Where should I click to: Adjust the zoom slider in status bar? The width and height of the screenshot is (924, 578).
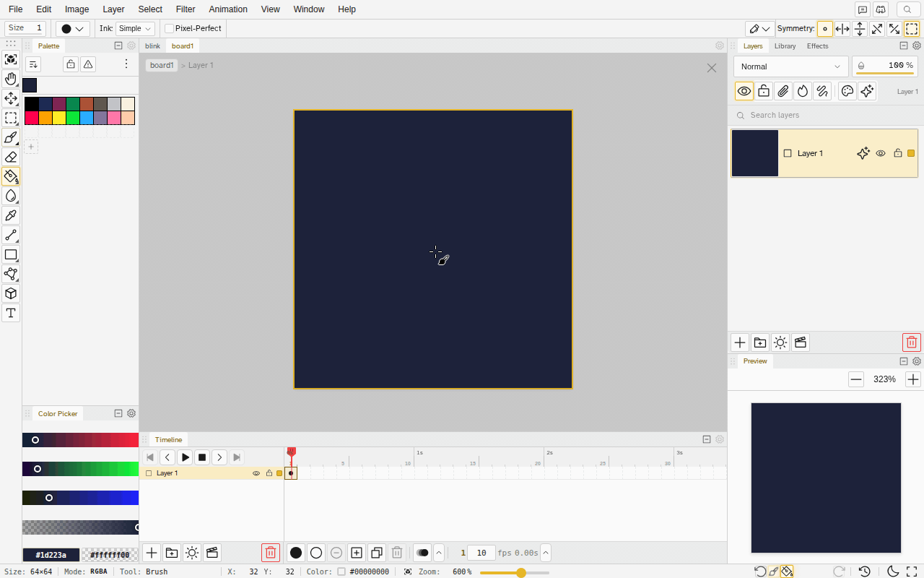point(514,572)
